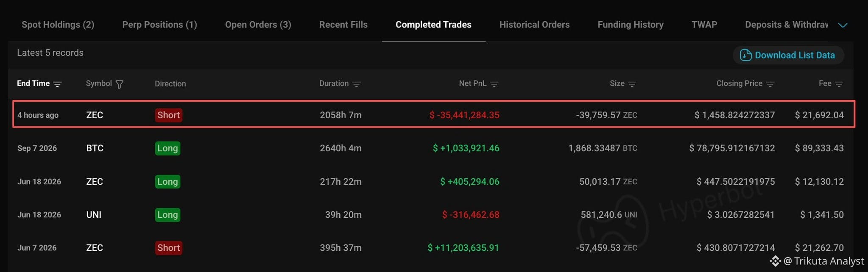Switch to Spot Holdings tab
This screenshot has width=868, height=272.
coord(58,25)
